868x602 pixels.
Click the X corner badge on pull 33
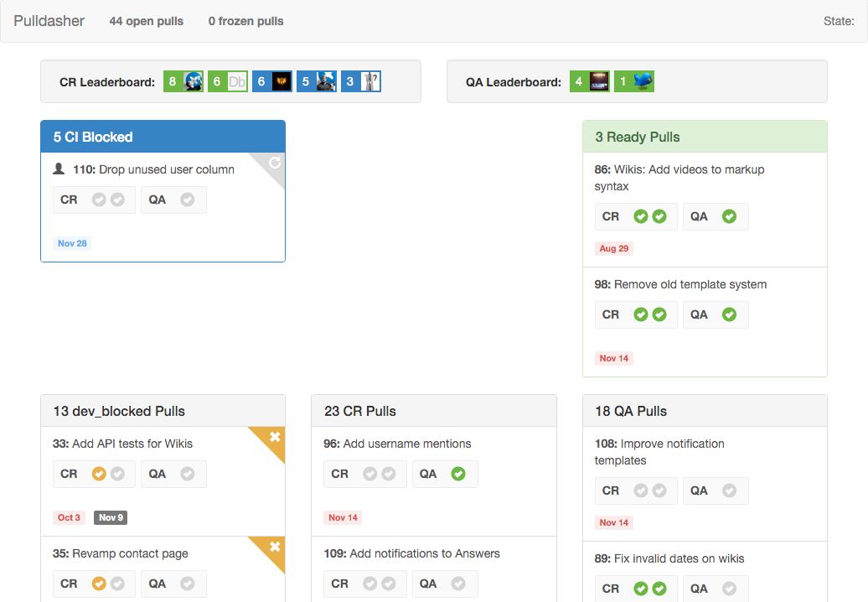coord(275,437)
